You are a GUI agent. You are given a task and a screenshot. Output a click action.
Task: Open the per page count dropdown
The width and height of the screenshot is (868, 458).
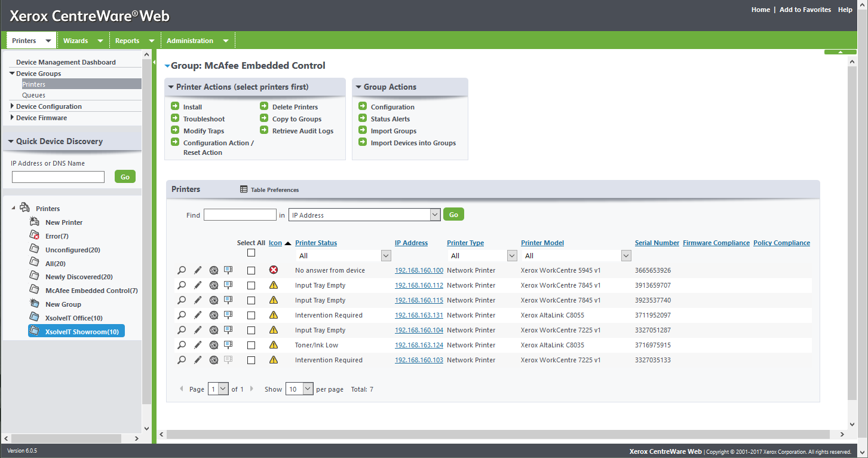point(307,389)
